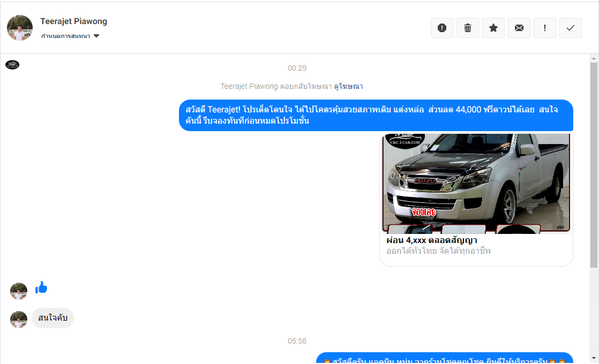Open the กำหนดการสนทนา dropdown arrow
The width and height of the screenshot is (599, 364).
pos(96,36)
